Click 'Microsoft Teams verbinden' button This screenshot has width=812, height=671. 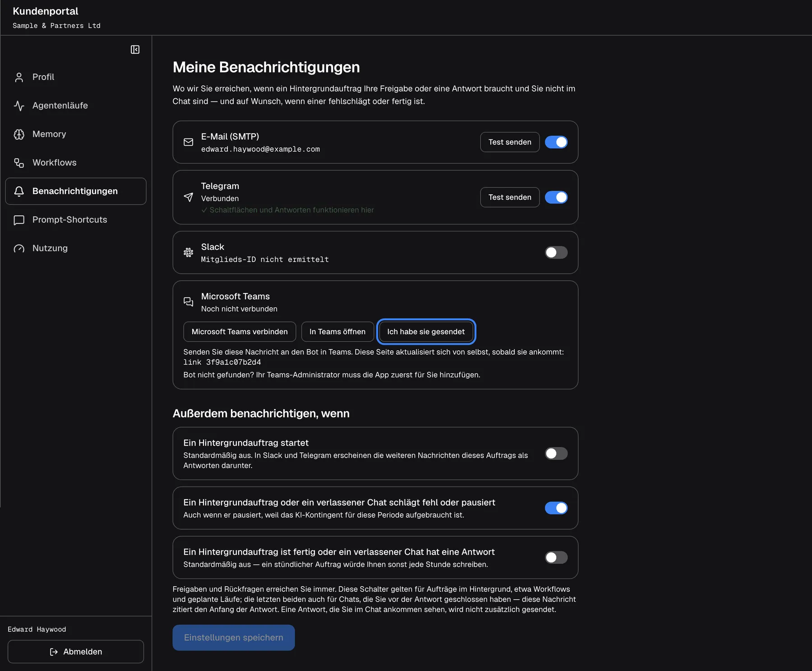[x=240, y=331]
